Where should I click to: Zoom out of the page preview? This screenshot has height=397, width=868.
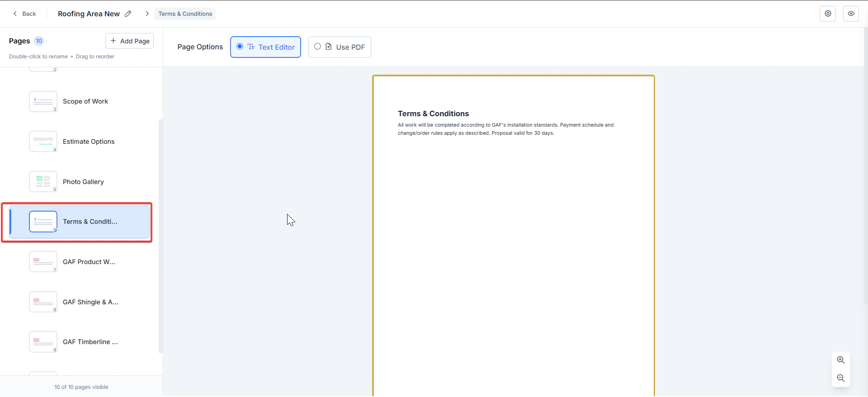840,378
